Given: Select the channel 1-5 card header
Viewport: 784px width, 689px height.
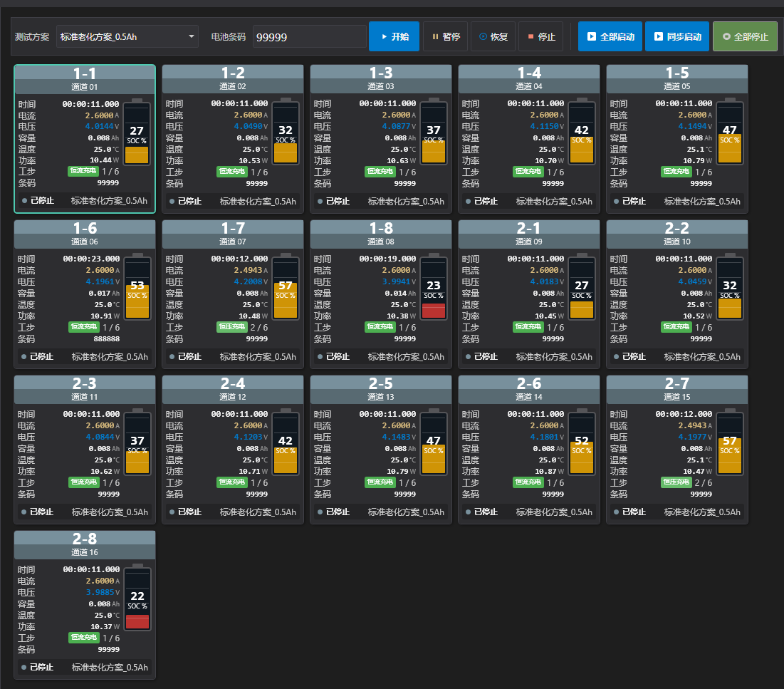Looking at the screenshot, I should coord(677,79).
